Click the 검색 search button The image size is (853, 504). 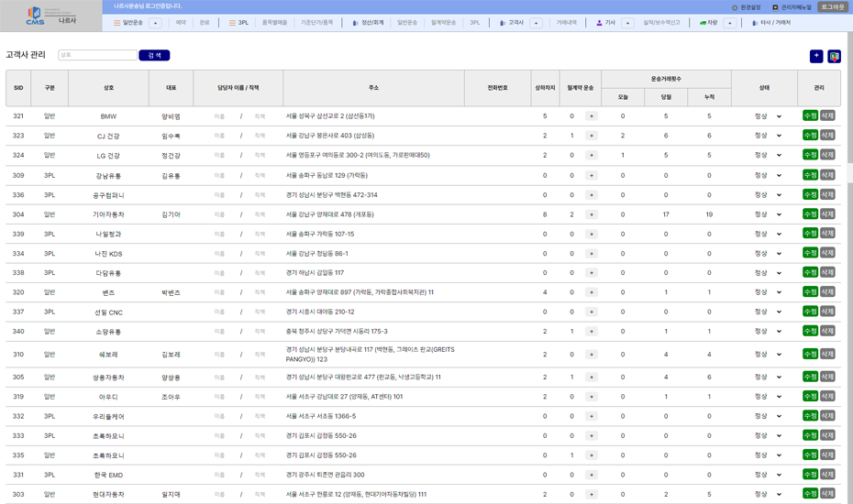(x=154, y=56)
